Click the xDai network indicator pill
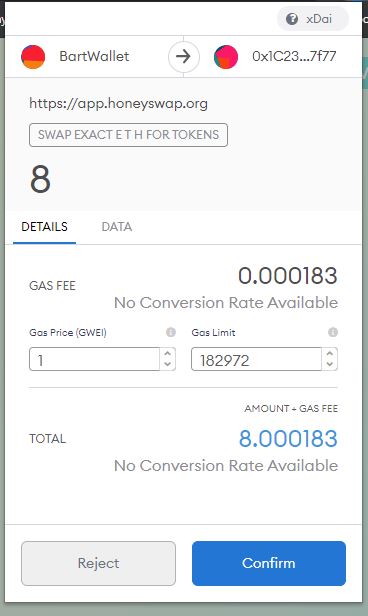This screenshot has height=616, width=368. [x=313, y=19]
